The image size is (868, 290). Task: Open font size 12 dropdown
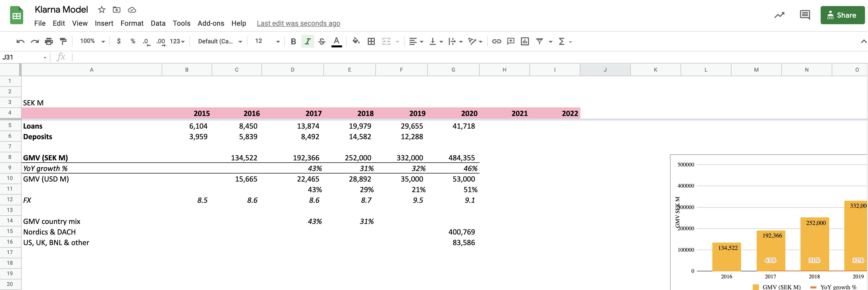pyautogui.click(x=268, y=41)
